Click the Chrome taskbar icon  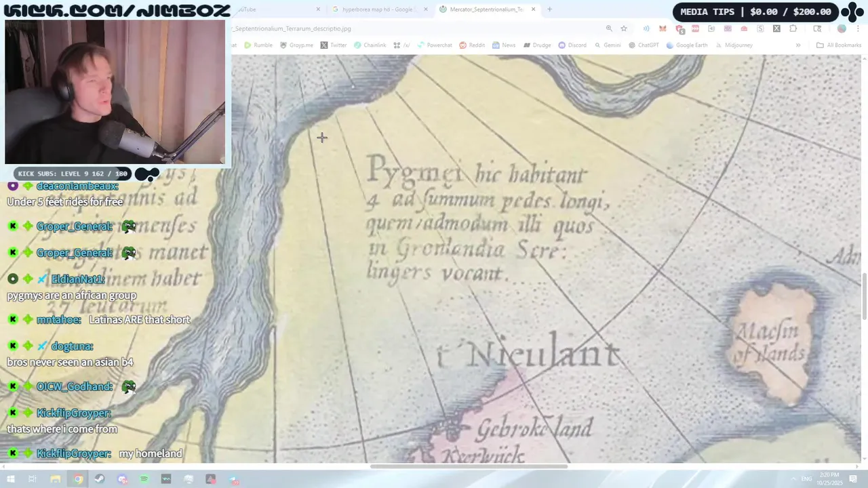pyautogui.click(x=78, y=479)
